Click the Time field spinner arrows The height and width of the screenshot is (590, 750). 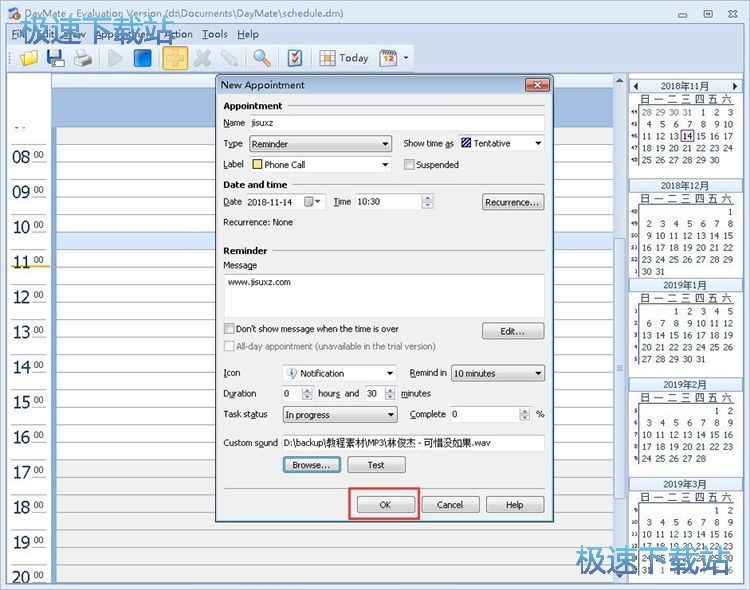pyautogui.click(x=428, y=202)
